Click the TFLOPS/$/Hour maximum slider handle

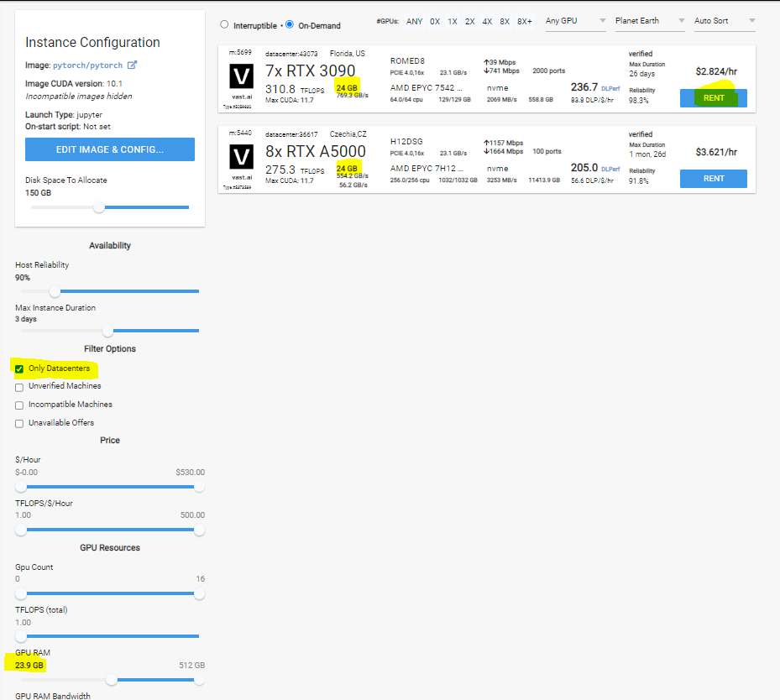coord(199,530)
